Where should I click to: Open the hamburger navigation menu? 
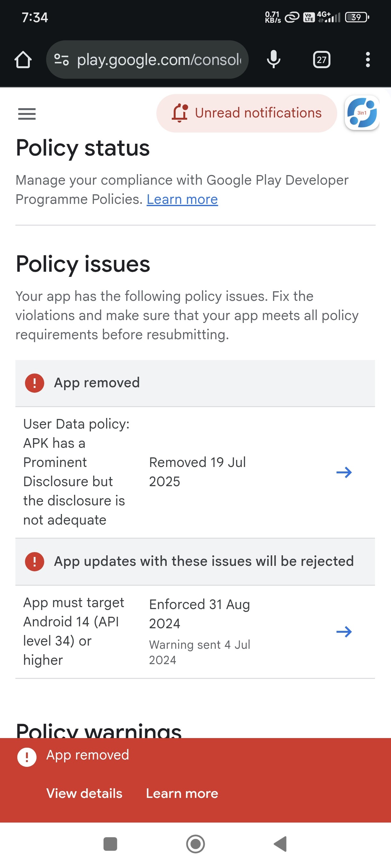click(27, 114)
